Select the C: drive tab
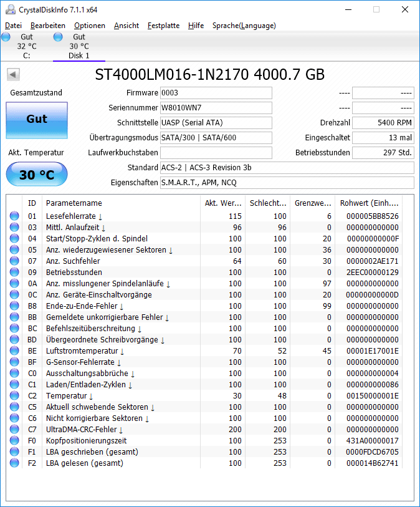The width and height of the screenshot is (420, 507). click(x=27, y=46)
